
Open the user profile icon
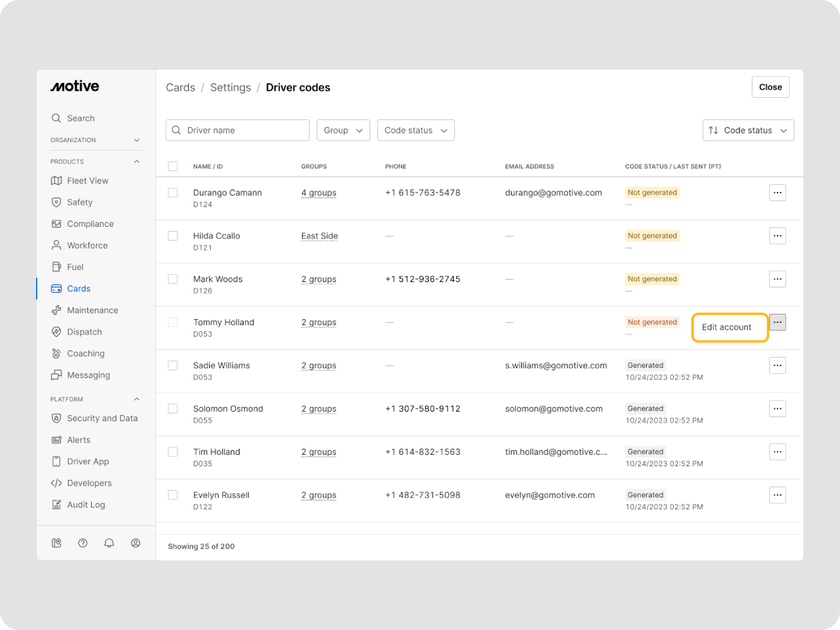(135, 543)
